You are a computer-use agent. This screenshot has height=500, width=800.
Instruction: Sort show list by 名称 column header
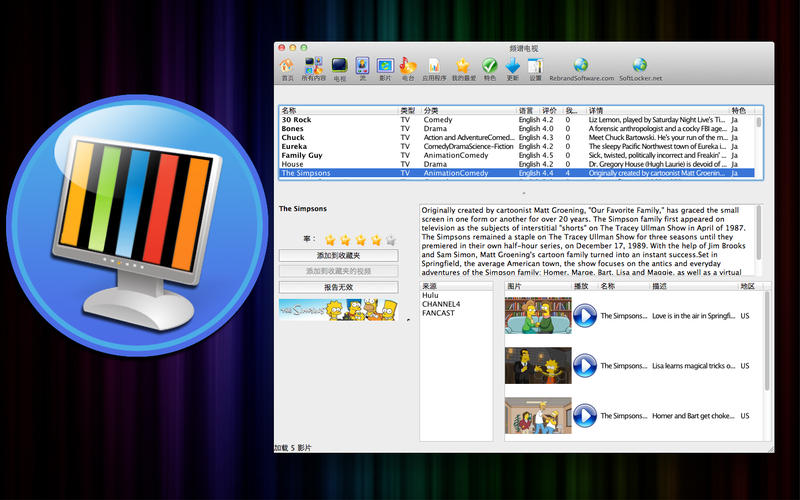click(x=339, y=110)
